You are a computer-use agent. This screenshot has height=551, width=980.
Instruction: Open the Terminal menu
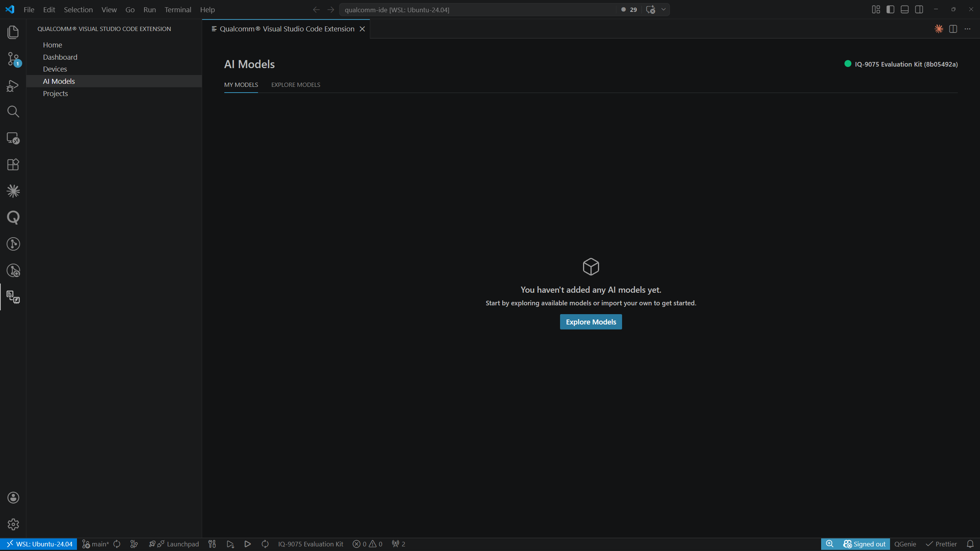point(178,10)
